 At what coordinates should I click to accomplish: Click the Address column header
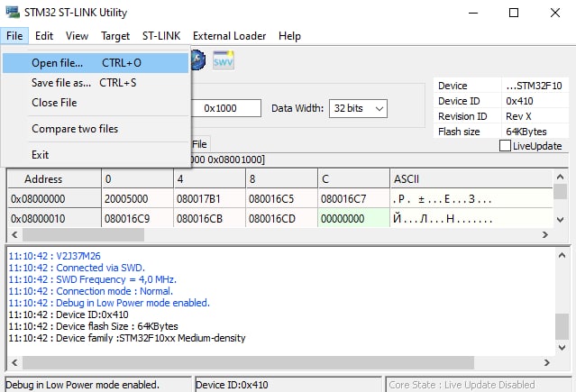coord(54,179)
